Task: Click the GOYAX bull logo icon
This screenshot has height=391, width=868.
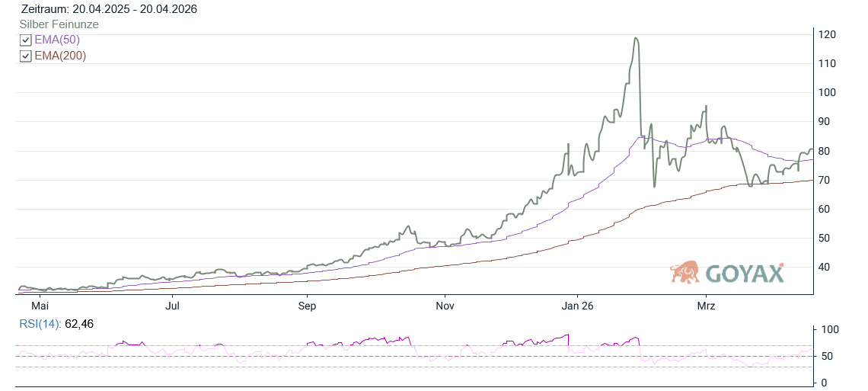Action: point(685,271)
